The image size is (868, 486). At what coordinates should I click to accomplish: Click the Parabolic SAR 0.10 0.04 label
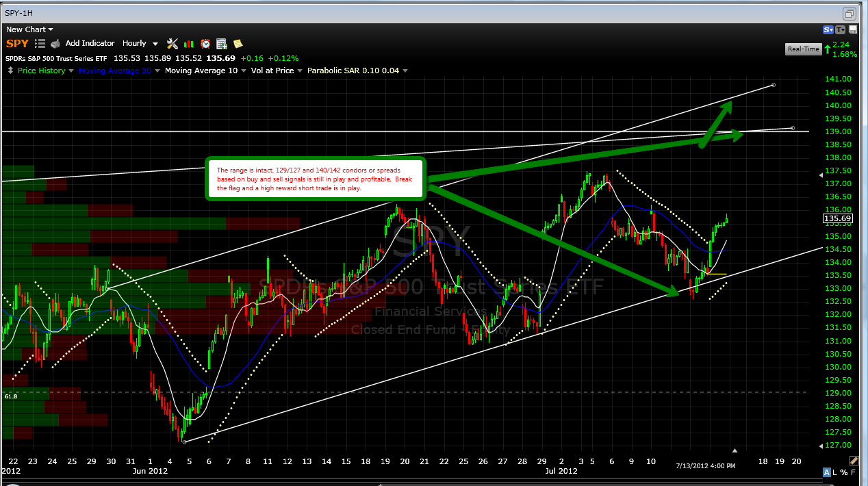click(353, 71)
